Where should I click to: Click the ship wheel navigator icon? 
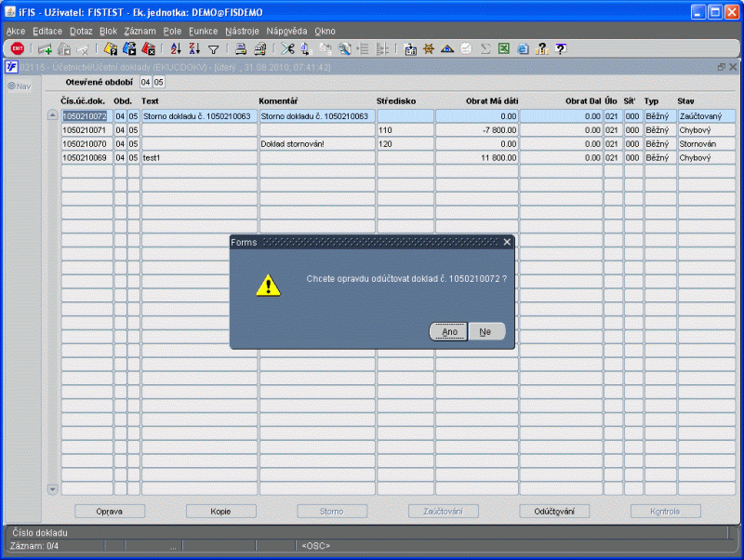[429, 48]
